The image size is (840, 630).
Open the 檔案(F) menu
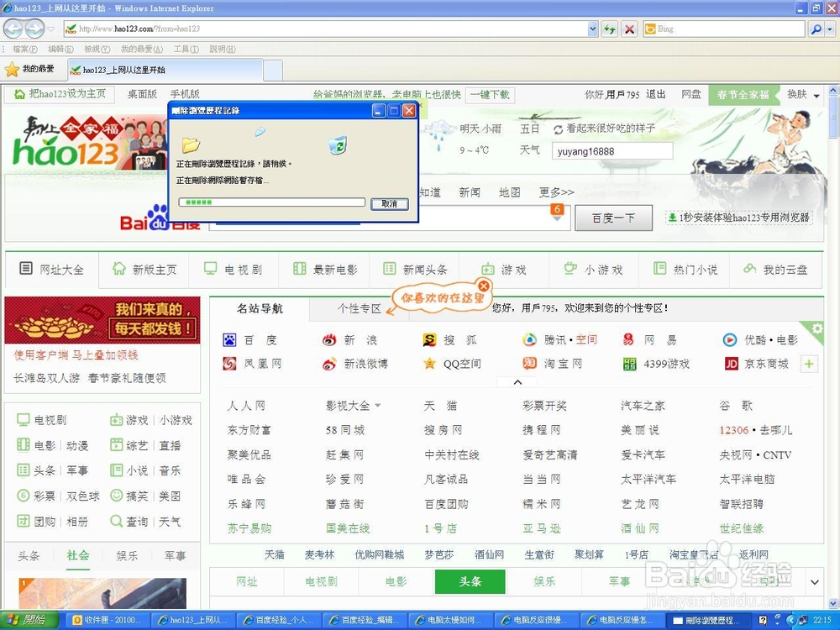(24, 50)
